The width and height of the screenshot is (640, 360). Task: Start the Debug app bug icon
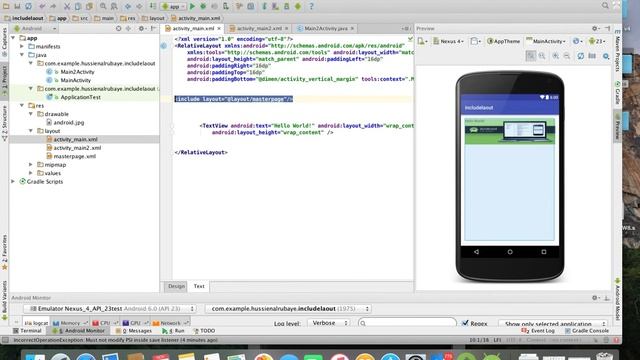point(203,6)
